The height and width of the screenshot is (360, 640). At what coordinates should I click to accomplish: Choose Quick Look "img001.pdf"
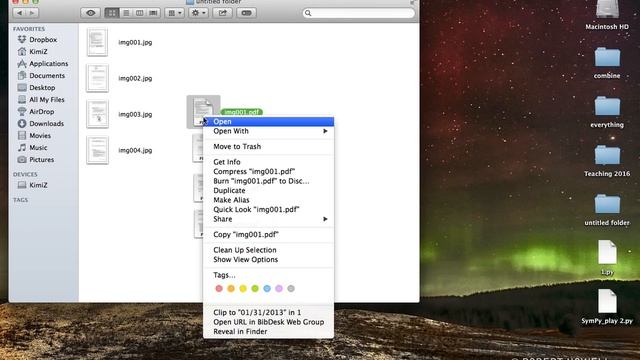pyautogui.click(x=268, y=209)
